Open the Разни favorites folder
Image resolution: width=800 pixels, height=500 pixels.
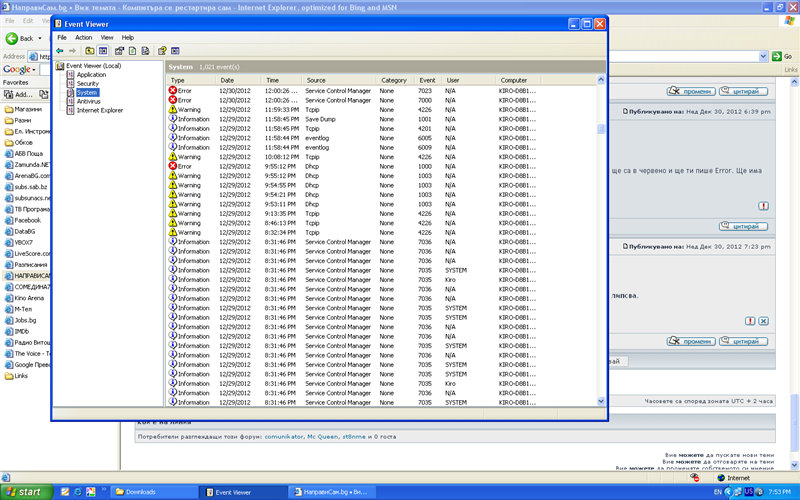point(18,120)
